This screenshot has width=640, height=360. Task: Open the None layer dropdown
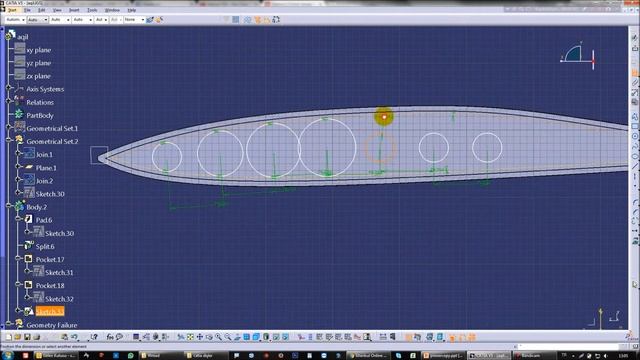coord(134,20)
